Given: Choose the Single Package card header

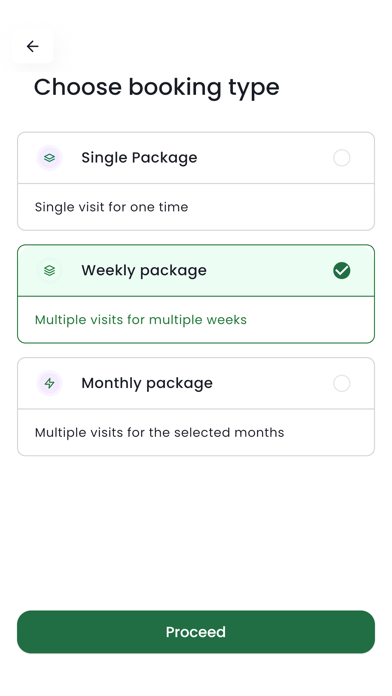Looking at the screenshot, I should coord(196,158).
